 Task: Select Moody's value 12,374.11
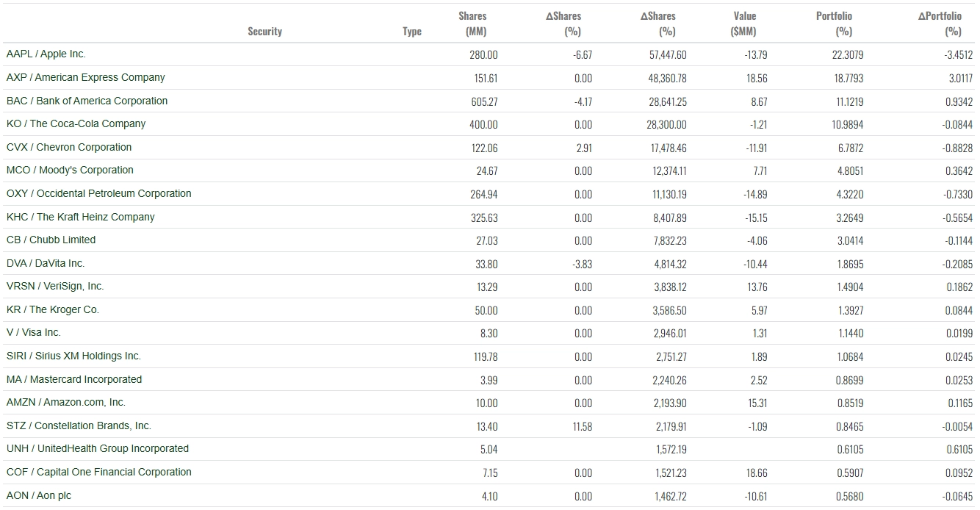click(x=669, y=171)
